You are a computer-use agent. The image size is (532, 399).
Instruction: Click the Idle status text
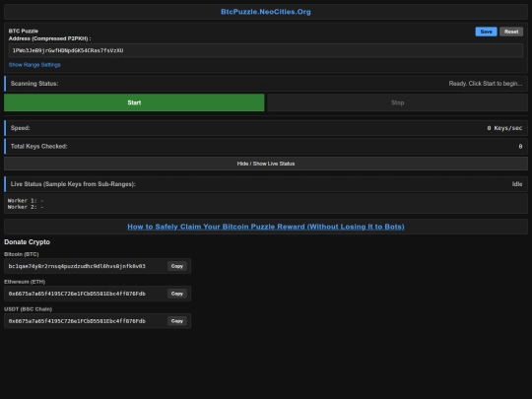(517, 184)
